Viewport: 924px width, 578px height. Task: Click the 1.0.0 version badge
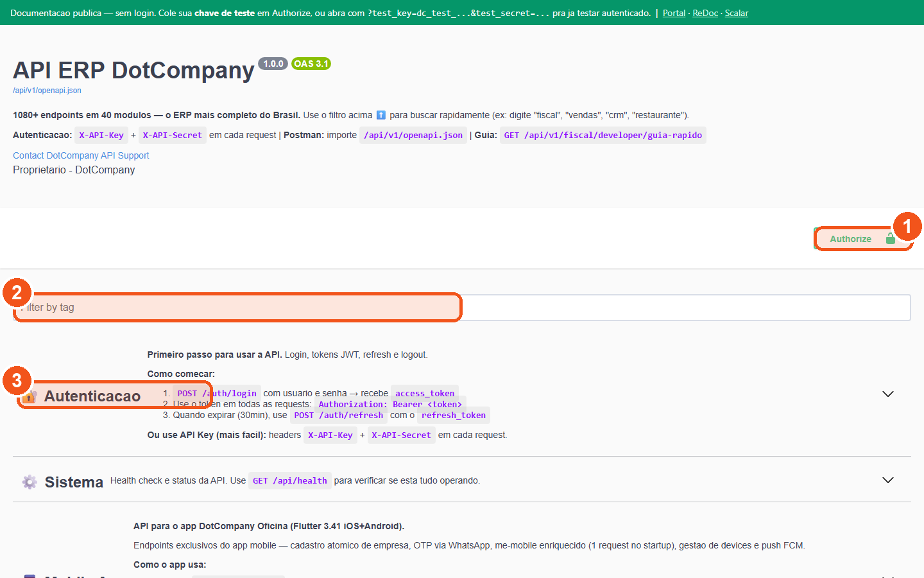coord(273,64)
